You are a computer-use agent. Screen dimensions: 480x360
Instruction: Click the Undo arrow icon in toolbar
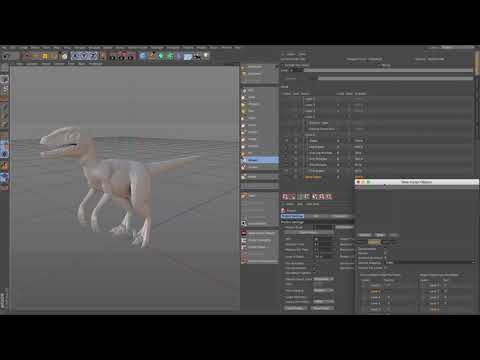pos(6,56)
